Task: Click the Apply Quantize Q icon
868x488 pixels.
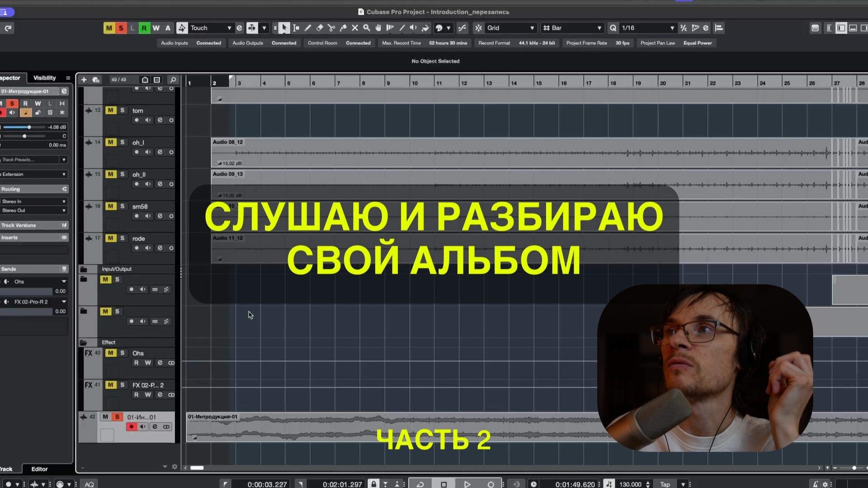Action: click(x=613, y=28)
